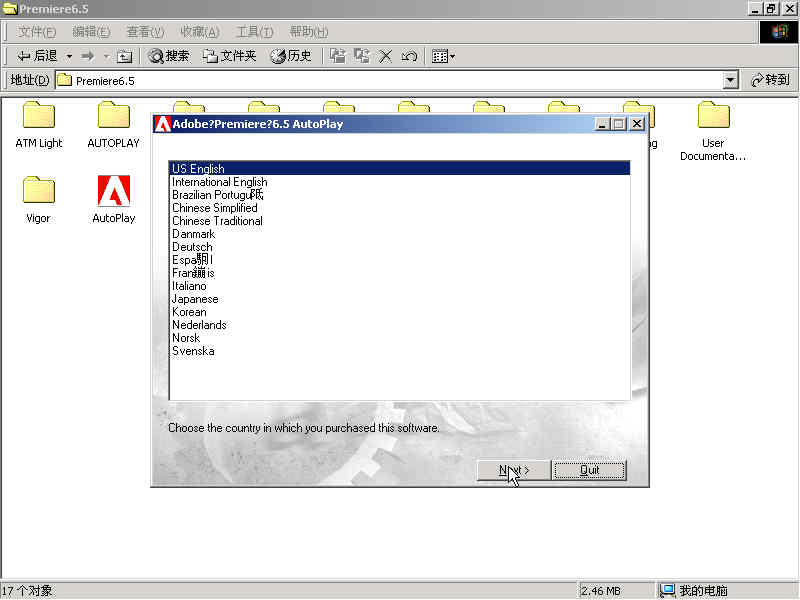Select Chinese Simplified in the list
Image resolution: width=800 pixels, height=600 pixels.
tap(399, 208)
